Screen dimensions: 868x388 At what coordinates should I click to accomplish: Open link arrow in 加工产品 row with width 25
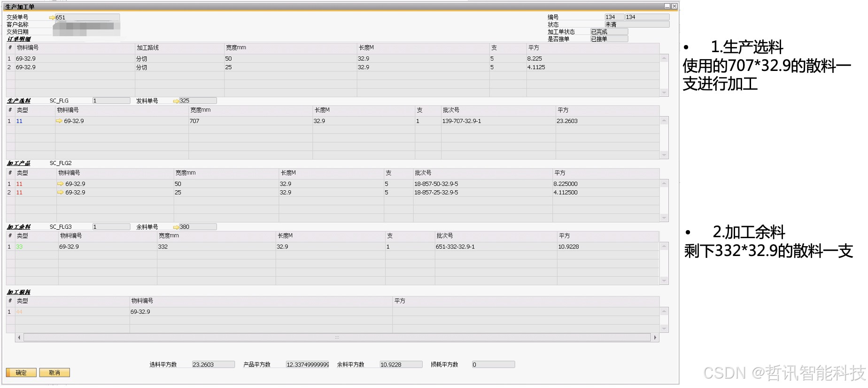point(60,193)
